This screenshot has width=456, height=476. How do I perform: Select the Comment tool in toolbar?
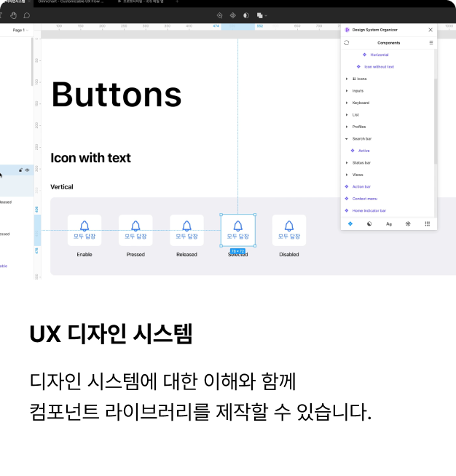27,15
